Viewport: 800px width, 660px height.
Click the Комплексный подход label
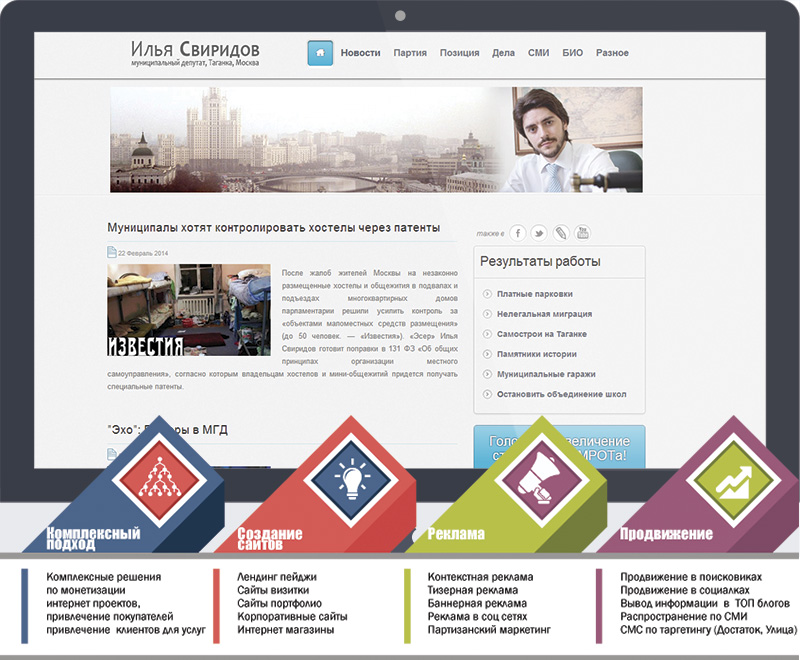(93, 539)
